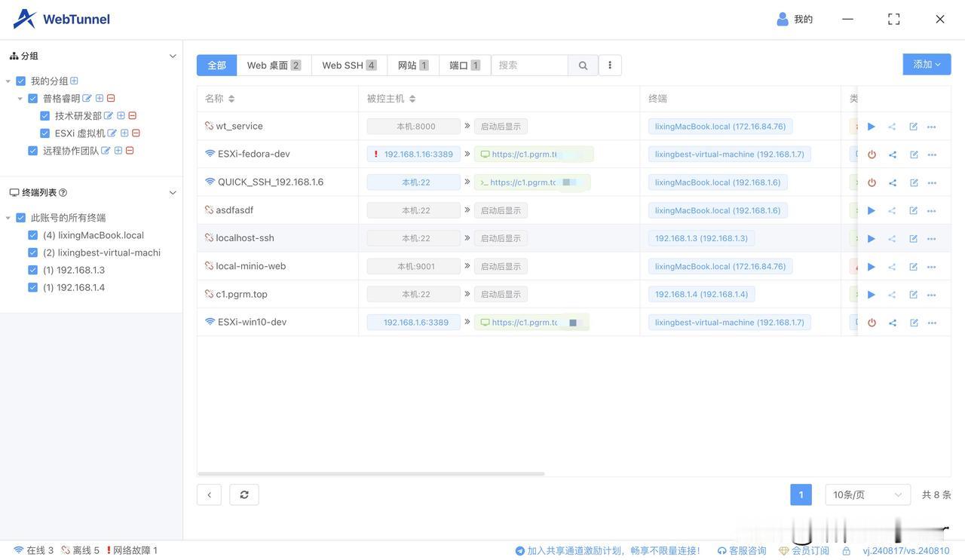
Task: Uncheck the lixingMacBook.local terminal checkbox
Action: (33, 235)
